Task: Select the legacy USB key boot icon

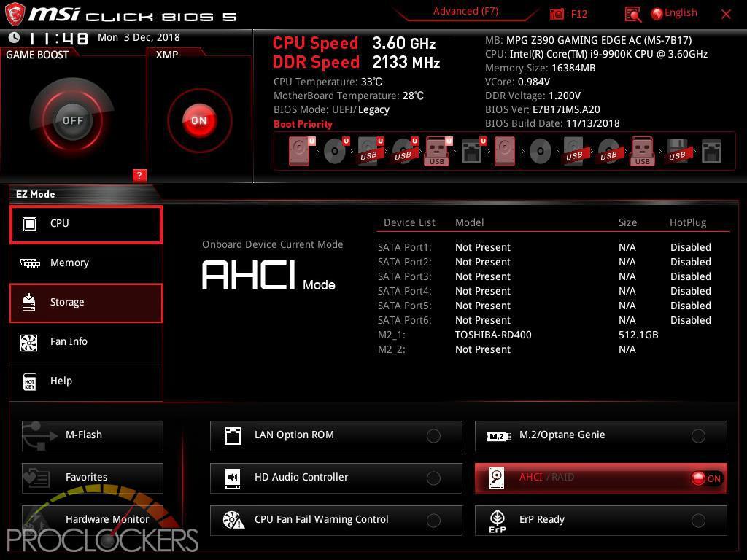Action: (x=642, y=151)
